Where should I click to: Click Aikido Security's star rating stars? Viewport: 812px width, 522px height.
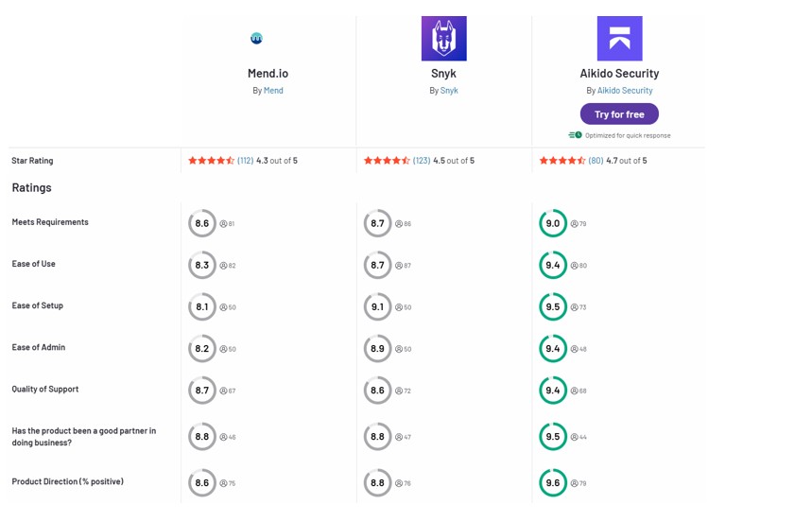coord(562,161)
